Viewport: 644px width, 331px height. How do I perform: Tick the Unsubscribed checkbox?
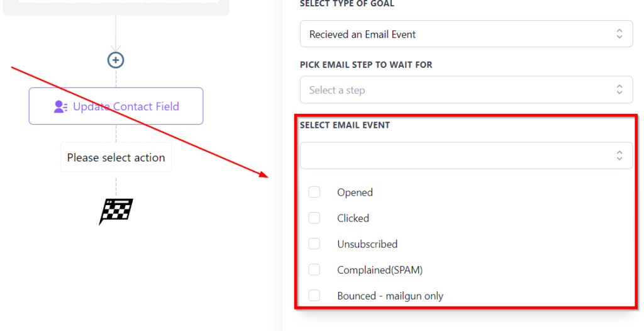coord(314,244)
